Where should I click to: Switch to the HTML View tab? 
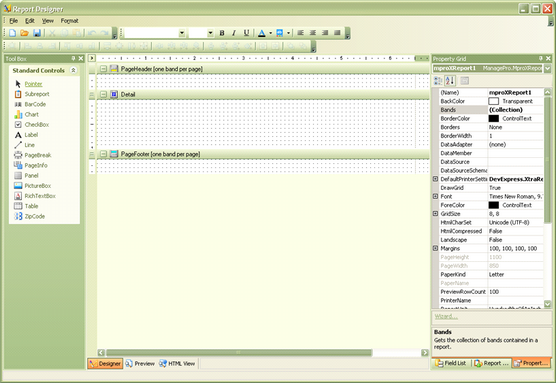(177, 363)
